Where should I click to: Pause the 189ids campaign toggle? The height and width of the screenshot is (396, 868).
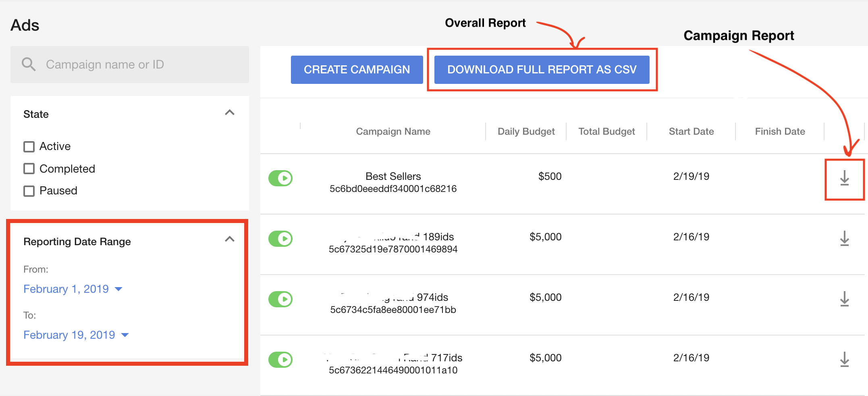tap(280, 239)
